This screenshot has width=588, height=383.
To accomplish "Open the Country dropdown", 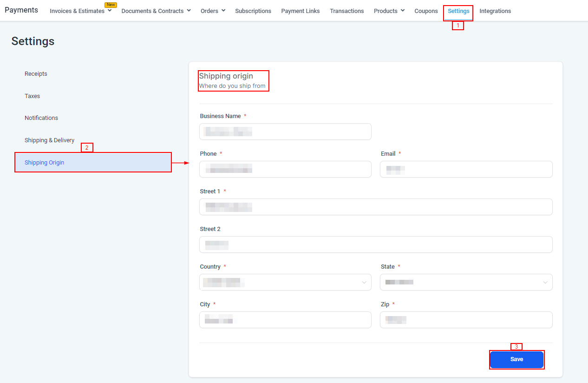I will pyautogui.click(x=285, y=282).
